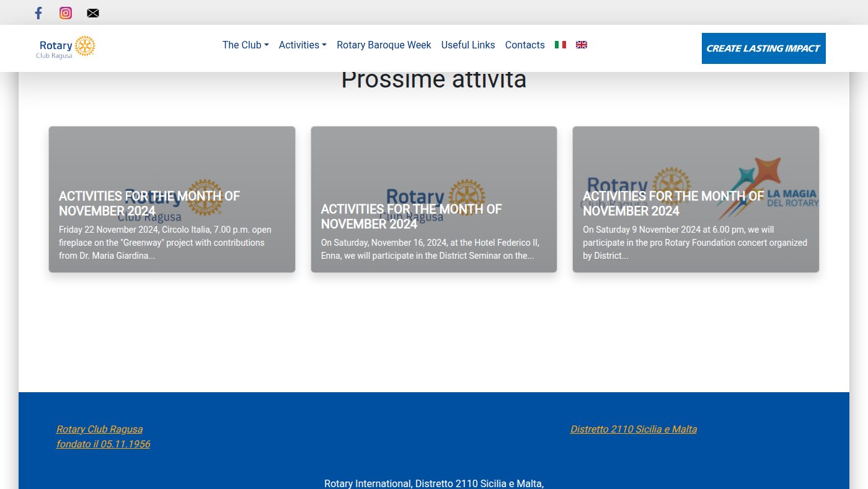This screenshot has width=868, height=489.
Task: Open Distretto 2110 Sicilia e Malta link
Action: click(634, 429)
